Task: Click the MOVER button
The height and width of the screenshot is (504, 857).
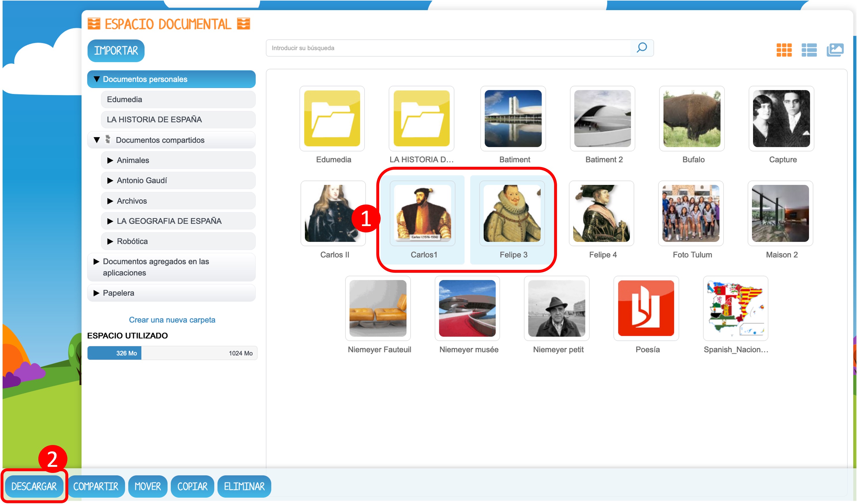Action: (x=148, y=486)
